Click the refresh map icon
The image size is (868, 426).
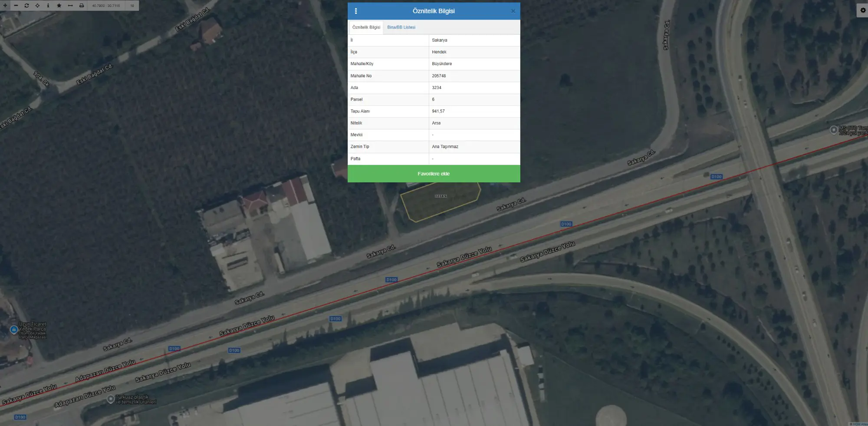point(26,6)
